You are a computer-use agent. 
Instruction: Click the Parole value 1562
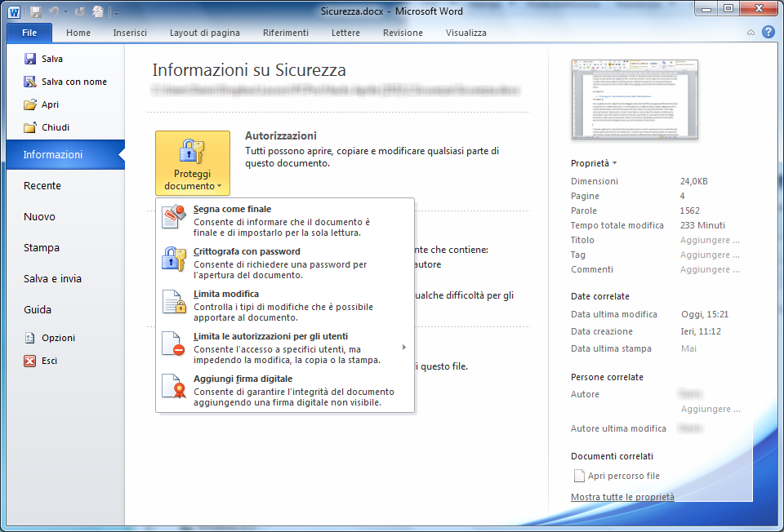[x=690, y=211]
